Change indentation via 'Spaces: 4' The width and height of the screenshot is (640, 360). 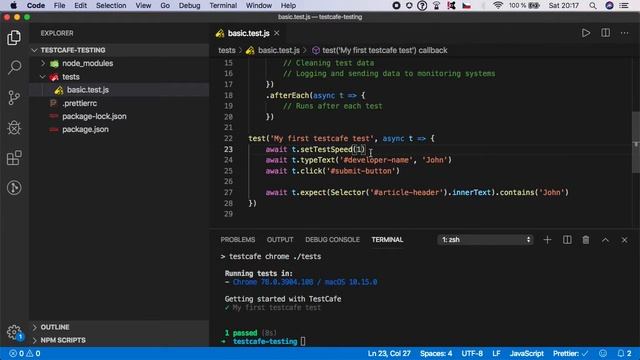coord(436,353)
